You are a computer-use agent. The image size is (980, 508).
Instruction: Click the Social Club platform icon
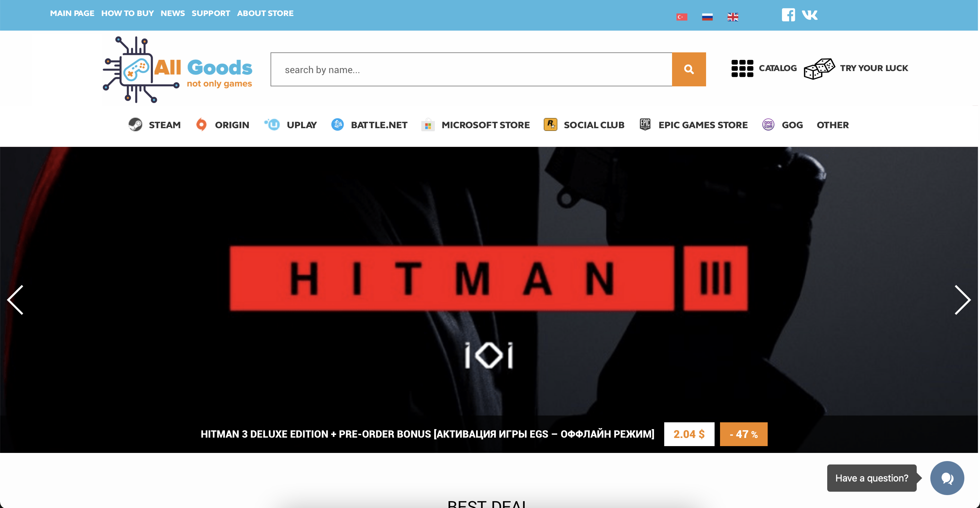pos(550,124)
